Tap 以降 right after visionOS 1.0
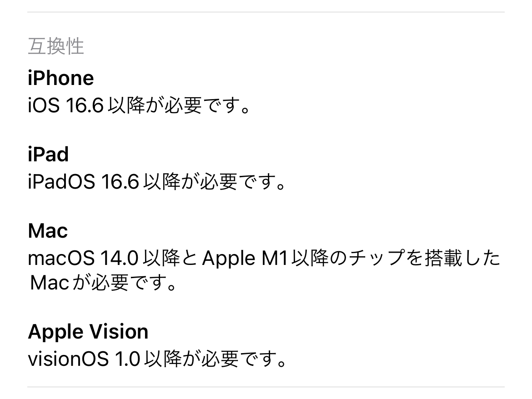Viewport: 532px width, 399px height. point(163,360)
